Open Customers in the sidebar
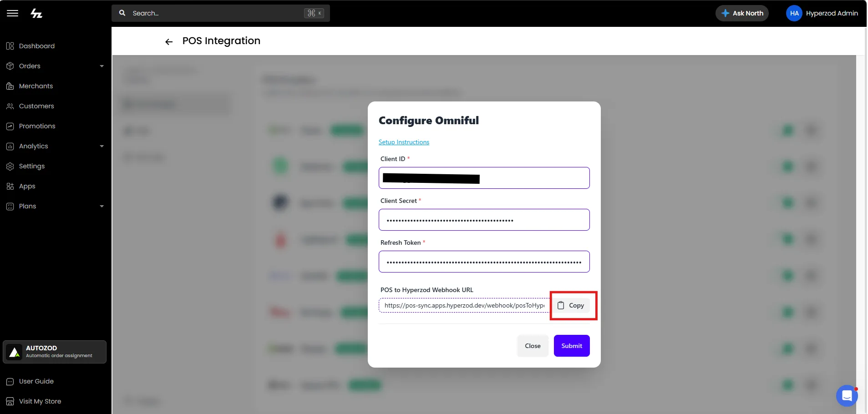 (36, 106)
